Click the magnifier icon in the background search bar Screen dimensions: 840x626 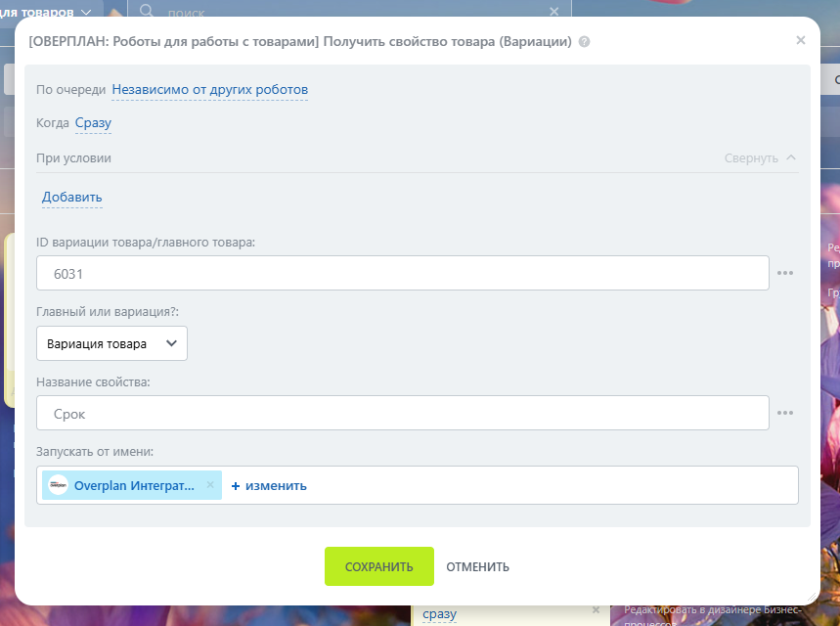click(x=147, y=11)
